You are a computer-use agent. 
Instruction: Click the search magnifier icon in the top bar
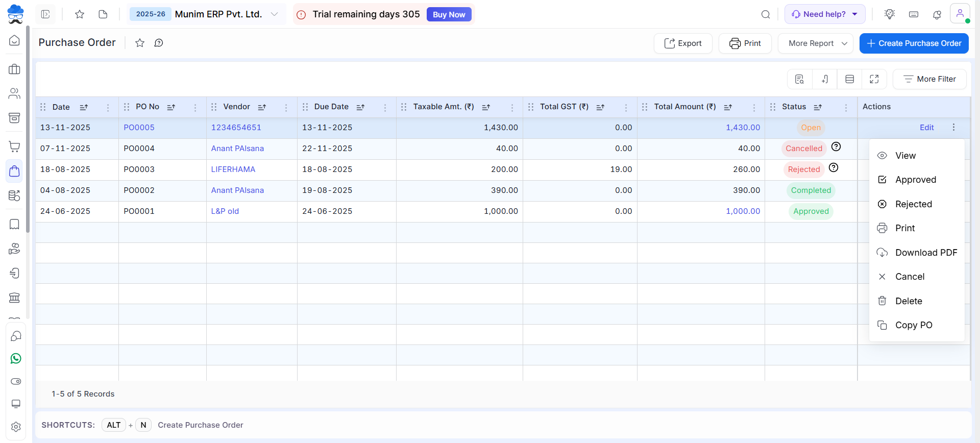[x=765, y=14]
